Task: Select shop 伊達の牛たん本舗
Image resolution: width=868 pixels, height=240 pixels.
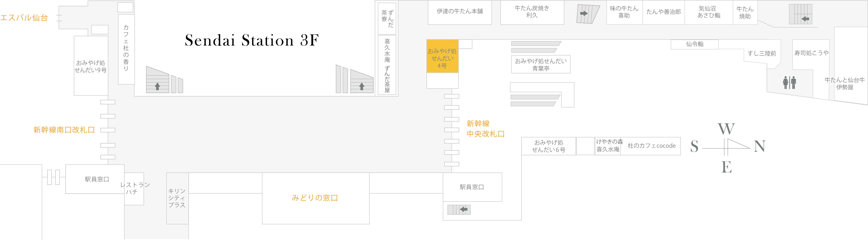Action: point(460,12)
